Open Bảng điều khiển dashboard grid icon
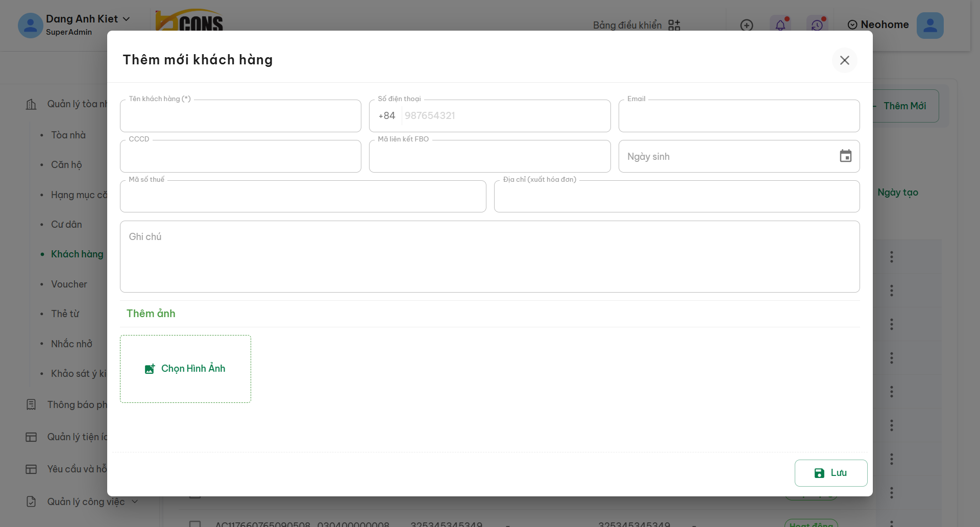Image resolution: width=980 pixels, height=527 pixels. point(674,25)
